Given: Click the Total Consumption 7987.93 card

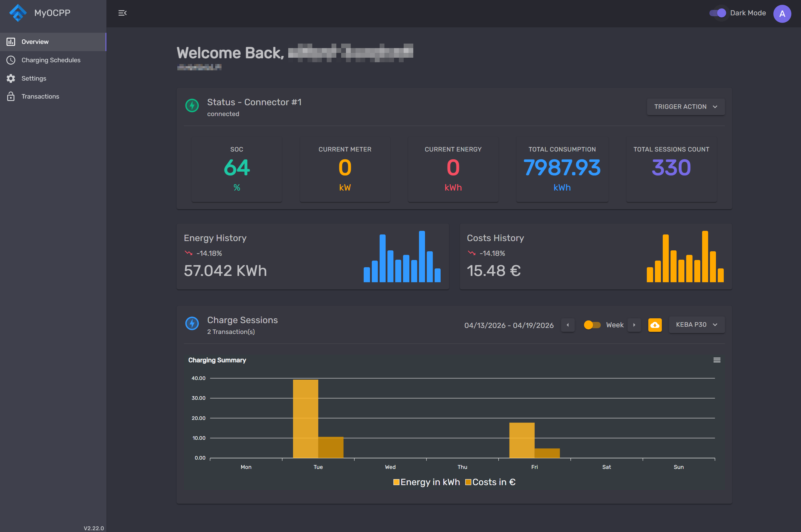Looking at the screenshot, I should tap(562, 169).
